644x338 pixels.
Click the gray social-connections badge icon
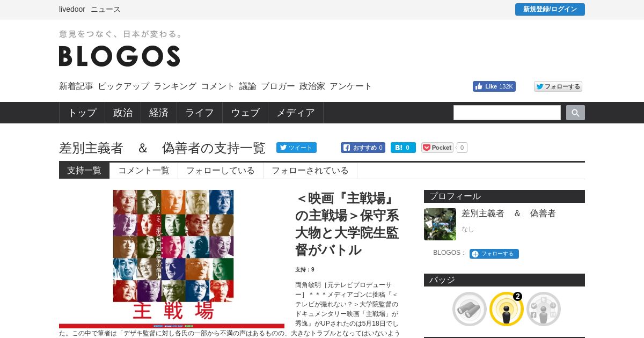pos(544,309)
